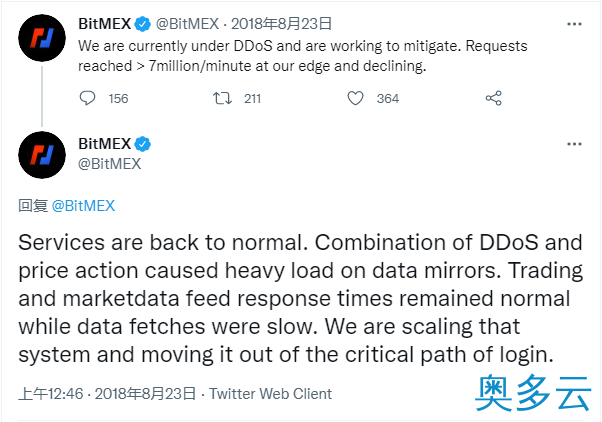The height and width of the screenshot is (422, 602).
Task: Click the Twitter Web Client source label
Action: pos(270,394)
